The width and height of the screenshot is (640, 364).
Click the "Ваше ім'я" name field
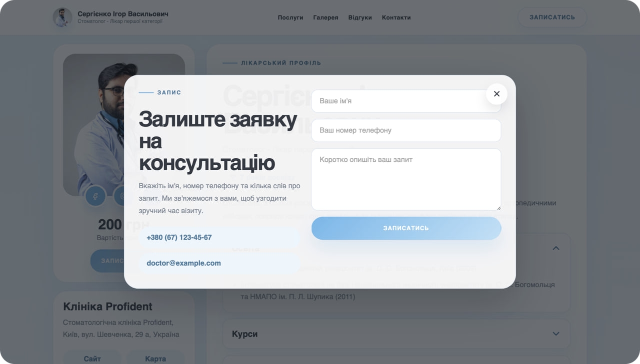406,101
